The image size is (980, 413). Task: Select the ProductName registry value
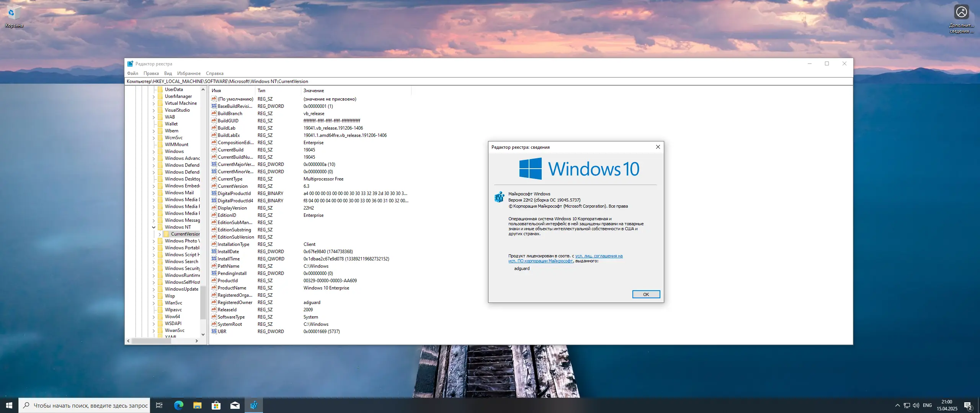[x=232, y=288]
